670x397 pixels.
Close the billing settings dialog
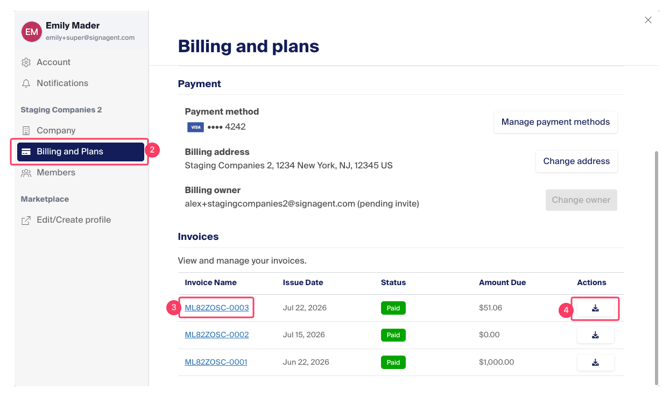[648, 20]
